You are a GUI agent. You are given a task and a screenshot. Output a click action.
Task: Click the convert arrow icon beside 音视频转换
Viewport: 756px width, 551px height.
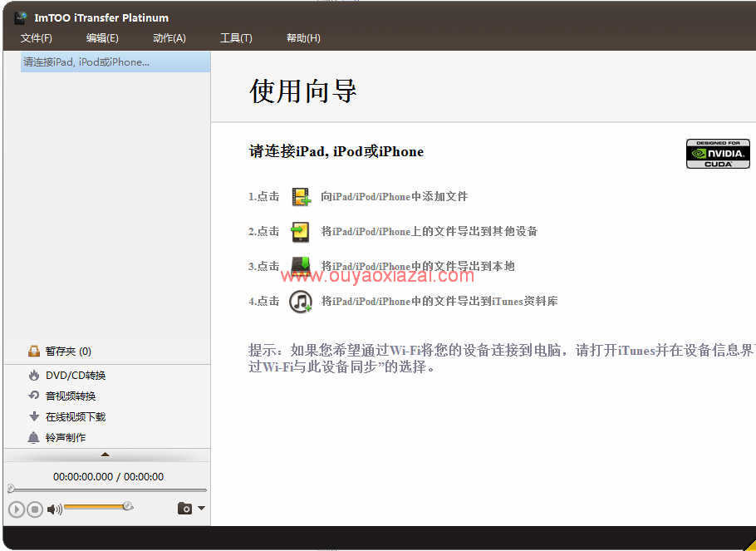point(34,396)
